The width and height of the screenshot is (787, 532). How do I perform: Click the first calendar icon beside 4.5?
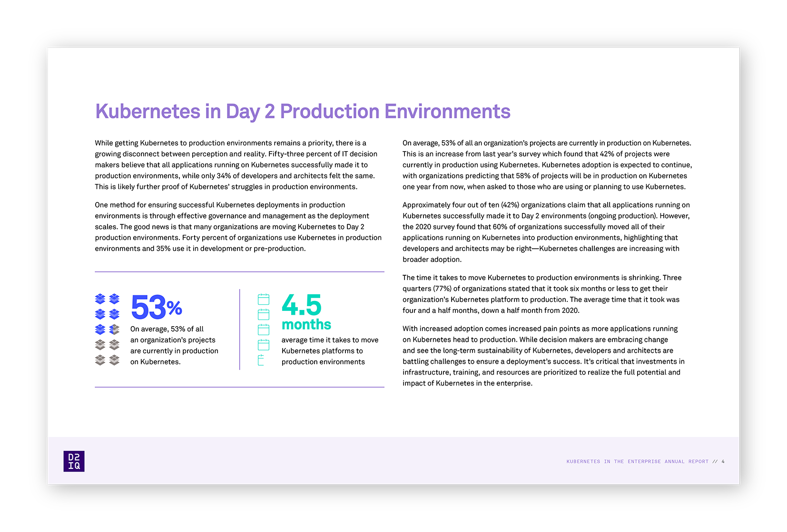coord(264,299)
